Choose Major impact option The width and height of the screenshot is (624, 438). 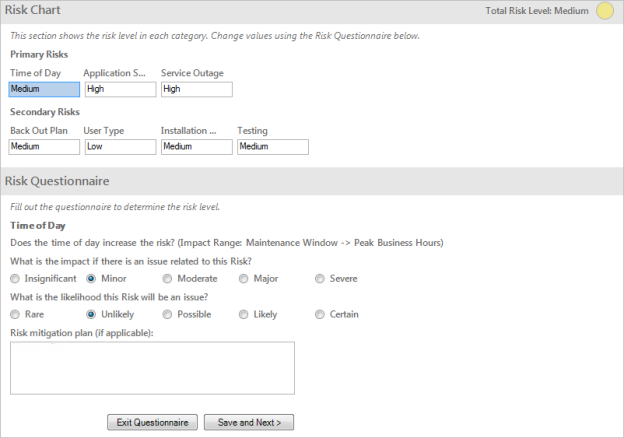click(x=244, y=279)
